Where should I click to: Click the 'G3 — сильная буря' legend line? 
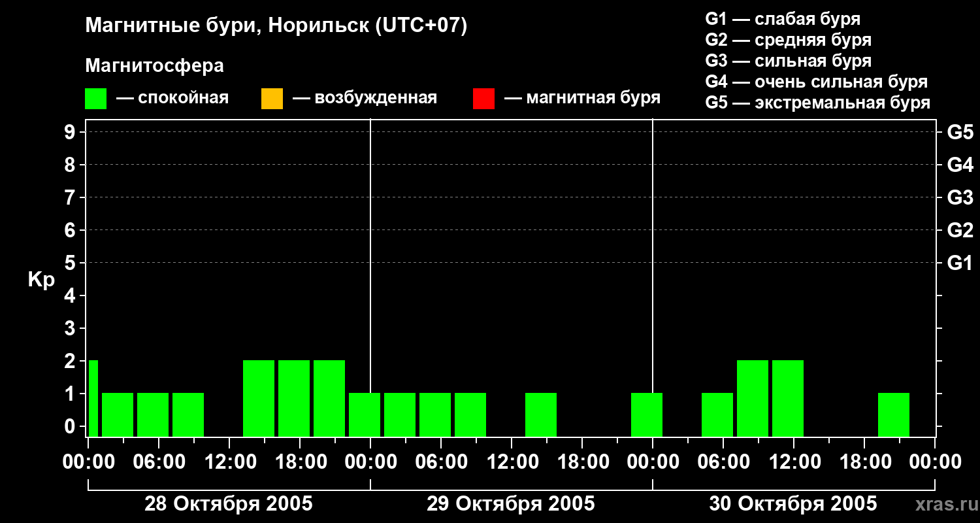click(x=788, y=61)
